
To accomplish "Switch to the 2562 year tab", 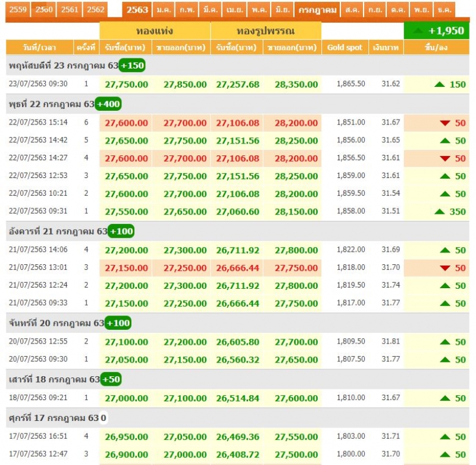I will point(95,10).
